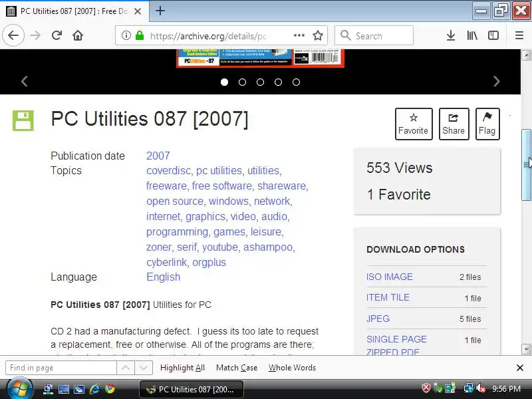Click the forward navigation arrow
The height and width of the screenshot is (399, 532).
coord(35,35)
